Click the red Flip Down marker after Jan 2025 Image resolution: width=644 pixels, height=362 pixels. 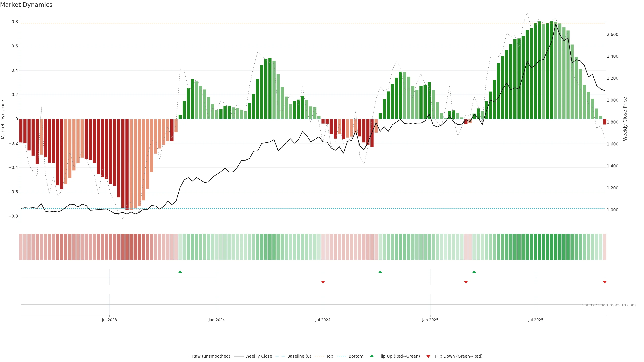click(466, 282)
